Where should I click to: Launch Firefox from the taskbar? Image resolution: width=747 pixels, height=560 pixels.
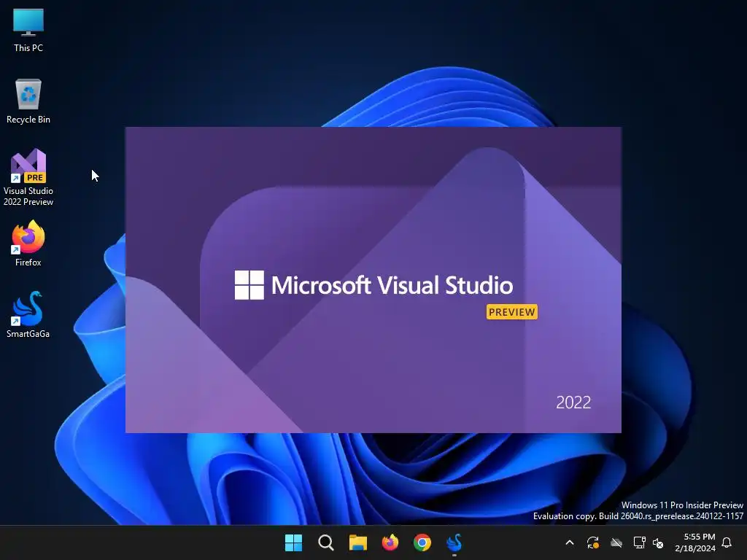pyautogui.click(x=390, y=542)
